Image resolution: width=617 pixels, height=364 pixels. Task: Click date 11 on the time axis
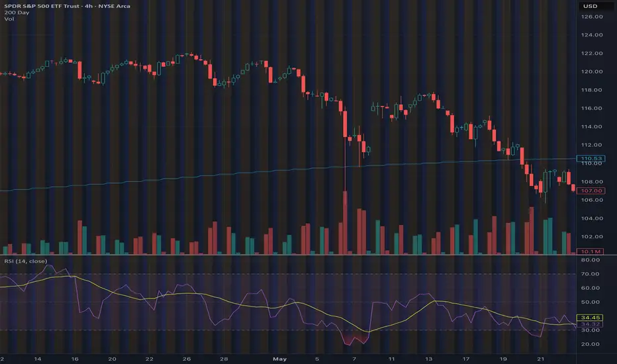click(391, 359)
